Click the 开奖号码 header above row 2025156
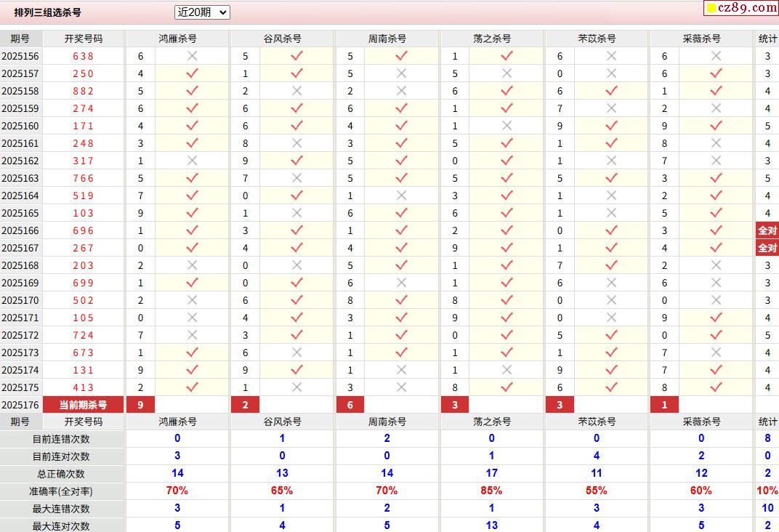 coord(84,39)
